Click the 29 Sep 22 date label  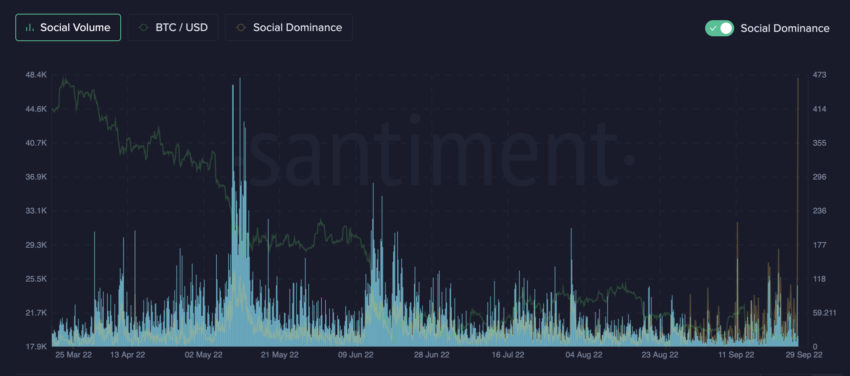tap(804, 355)
